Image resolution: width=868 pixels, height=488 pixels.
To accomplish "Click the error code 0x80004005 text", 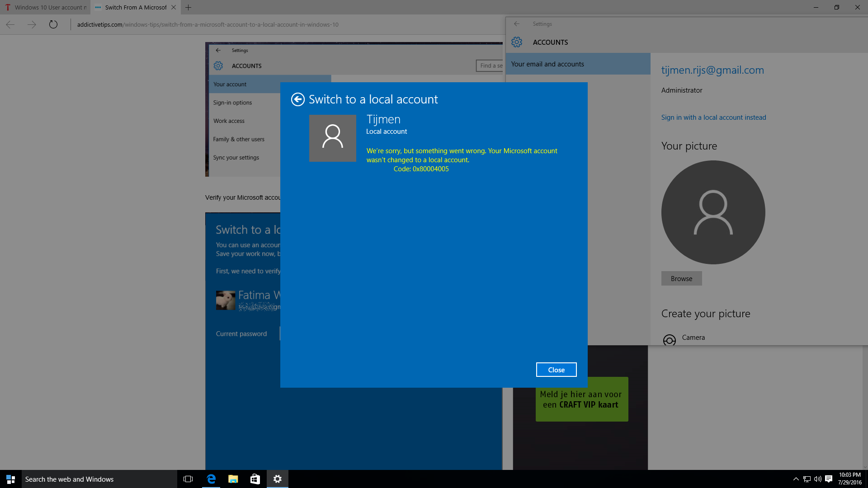I will (421, 169).
